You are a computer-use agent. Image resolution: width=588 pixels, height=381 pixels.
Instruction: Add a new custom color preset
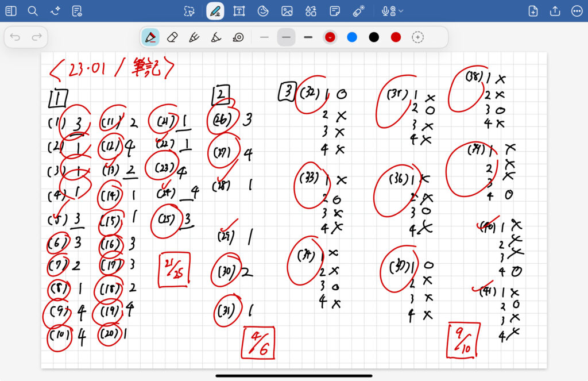point(418,37)
